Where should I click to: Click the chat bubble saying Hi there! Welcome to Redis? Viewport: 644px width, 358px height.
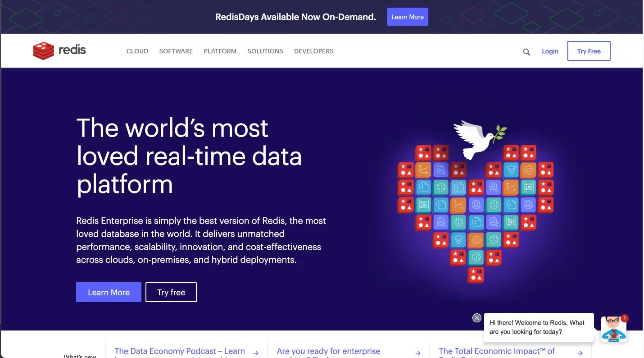tap(539, 327)
